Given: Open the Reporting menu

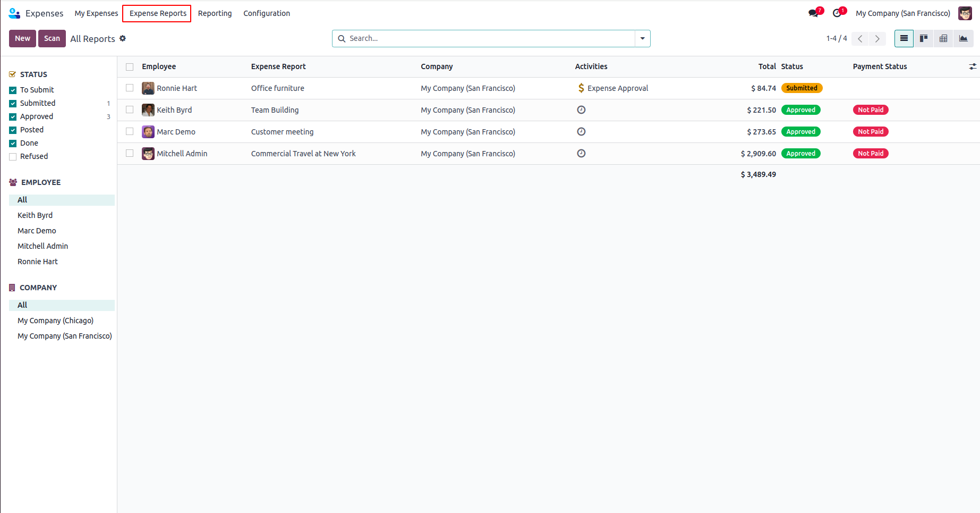Looking at the screenshot, I should tap(215, 13).
